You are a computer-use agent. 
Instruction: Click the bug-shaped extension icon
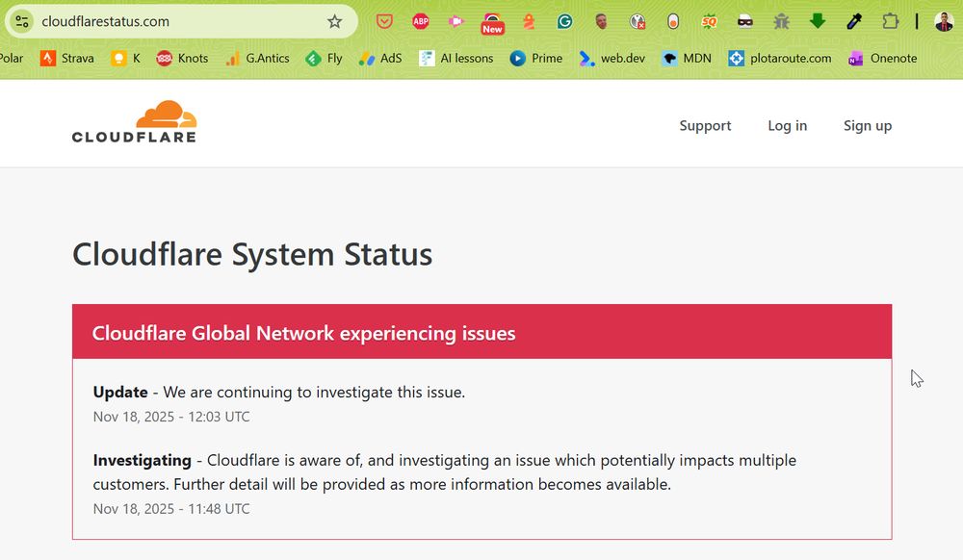click(x=781, y=20)
